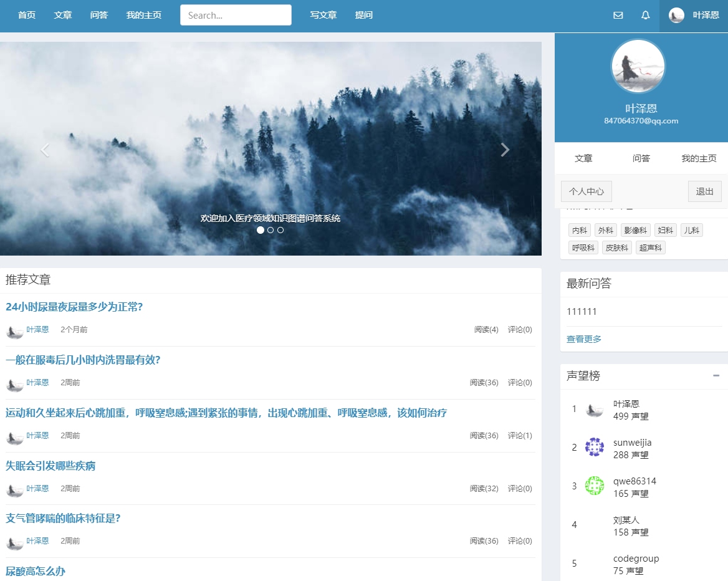728x581 pixels.
Task: Select the 外科 tag
Action: (x=605, y=231)
